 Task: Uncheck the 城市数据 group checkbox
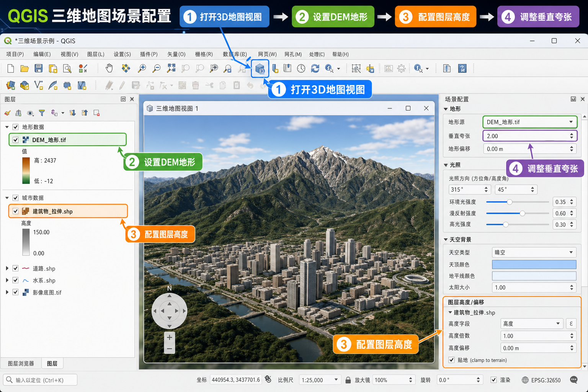tap(16, 198)
